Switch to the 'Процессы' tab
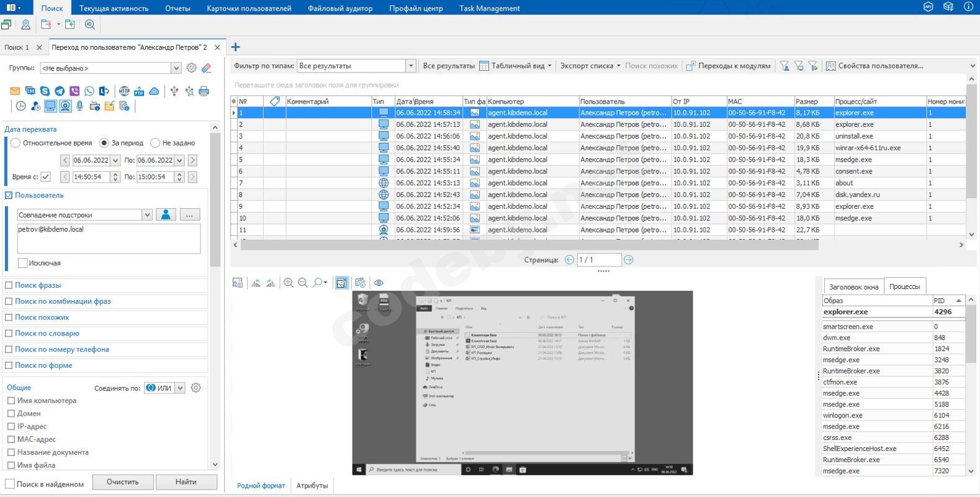The width and height of the screenshot is (980, 497). (904, 286)
